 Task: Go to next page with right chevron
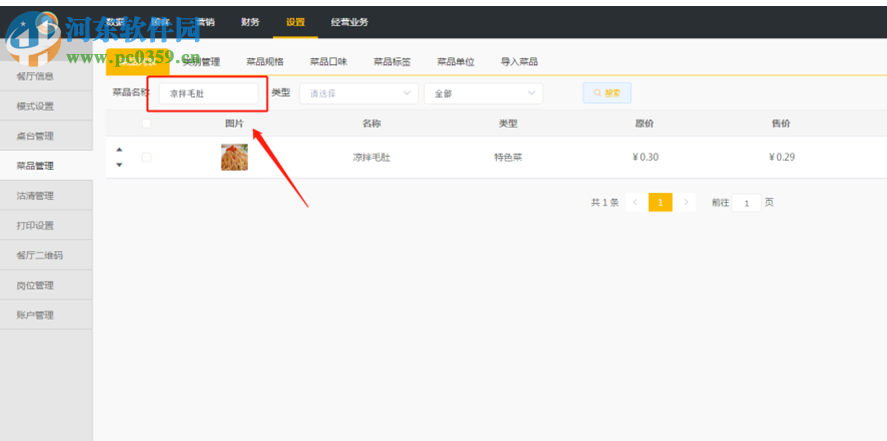pos(686,202)
